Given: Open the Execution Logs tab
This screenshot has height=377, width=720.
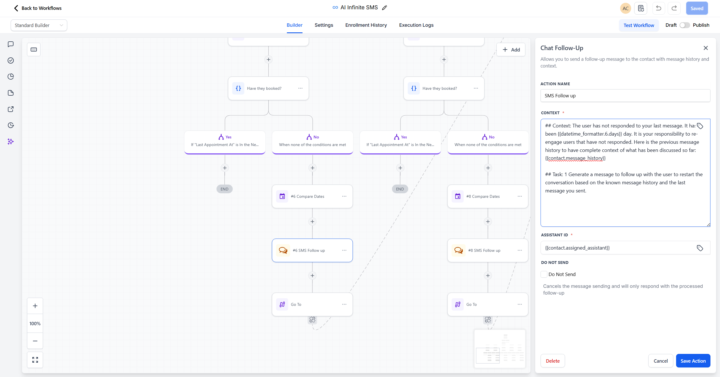Looking at the screenshot, I should click(416, 25).
